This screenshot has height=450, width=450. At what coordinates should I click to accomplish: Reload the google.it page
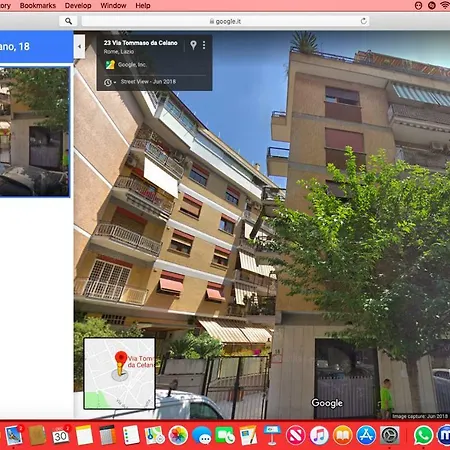pyautogui.click(x=364, y=21)
